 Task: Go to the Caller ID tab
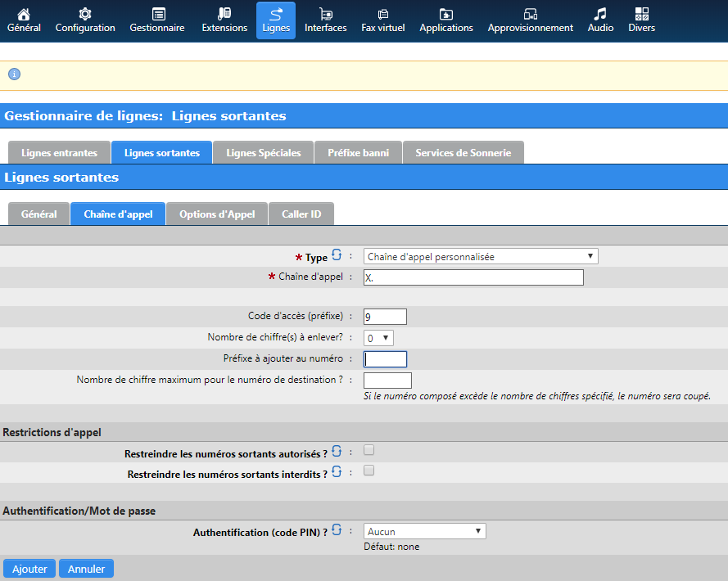tap(301, 214)
